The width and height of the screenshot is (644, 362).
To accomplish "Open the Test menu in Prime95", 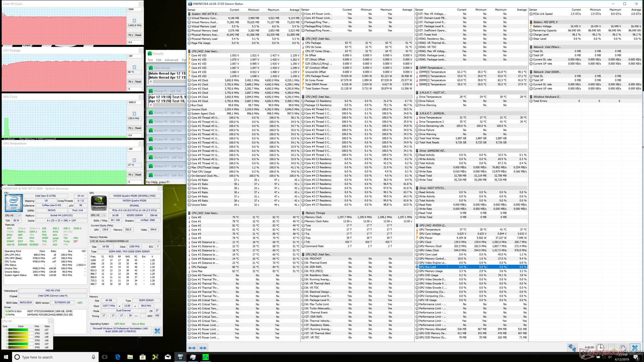I will tap(150, 60).
